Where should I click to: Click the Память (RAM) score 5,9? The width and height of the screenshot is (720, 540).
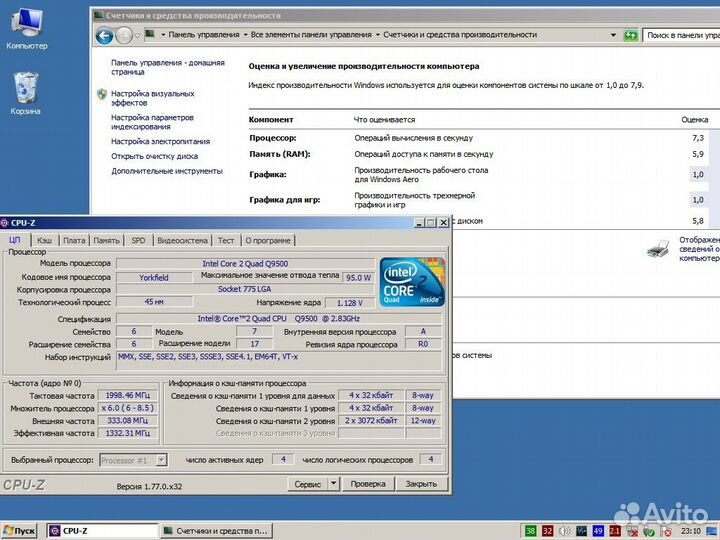(698, 154)
